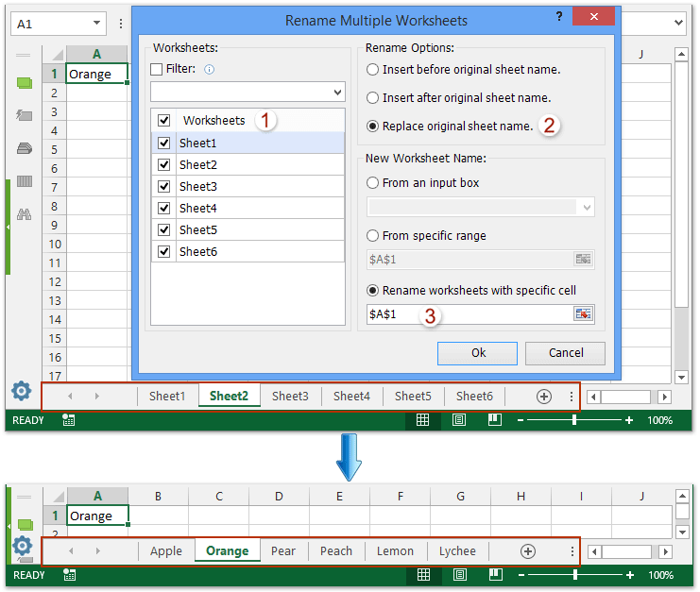Click the zoom slider in upper status bar
This screenshot has width=700, height=592.
[x=574, y=420]
